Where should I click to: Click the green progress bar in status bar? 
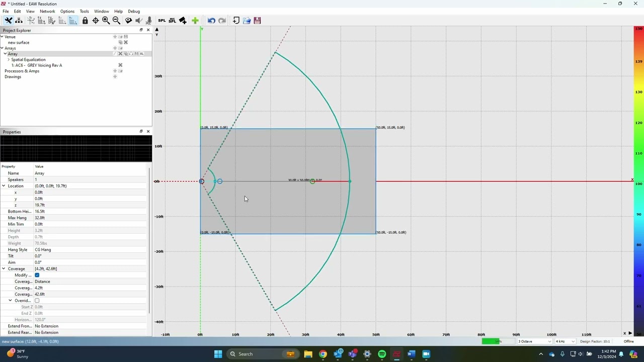click(498, 341)
